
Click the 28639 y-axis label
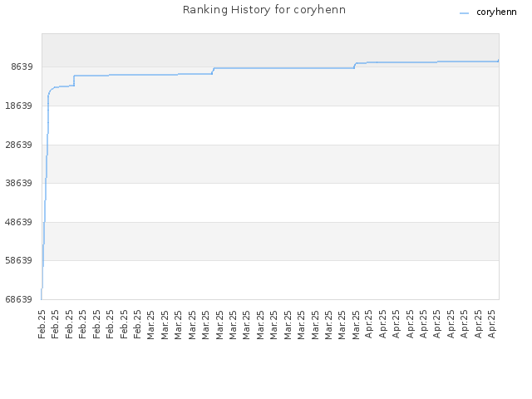coord(19,145)
